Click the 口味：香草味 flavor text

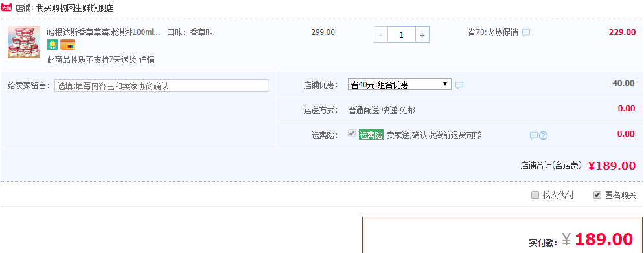[x=190, y=32]
